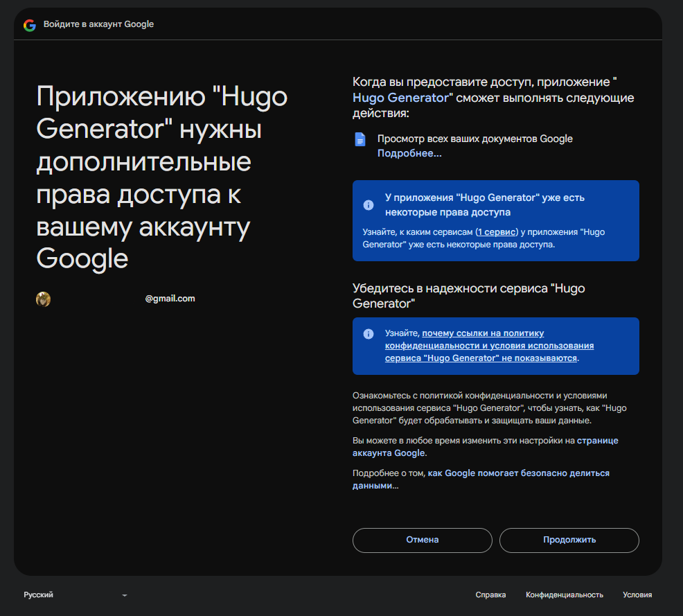The image size is (683, 616).
Task: Click the "Войдите в аккаунт Google" header text
Action: pyautogui.click(x=98, y=24)
